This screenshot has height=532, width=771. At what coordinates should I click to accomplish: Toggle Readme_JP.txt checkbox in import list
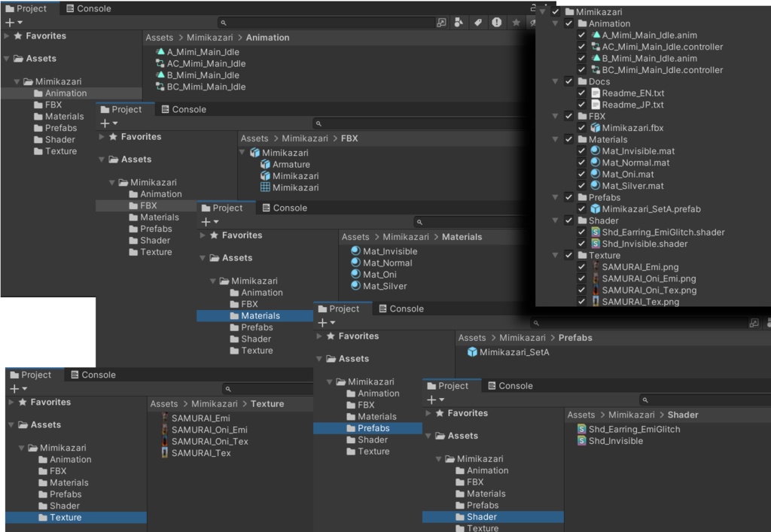(x=582, y=105)
